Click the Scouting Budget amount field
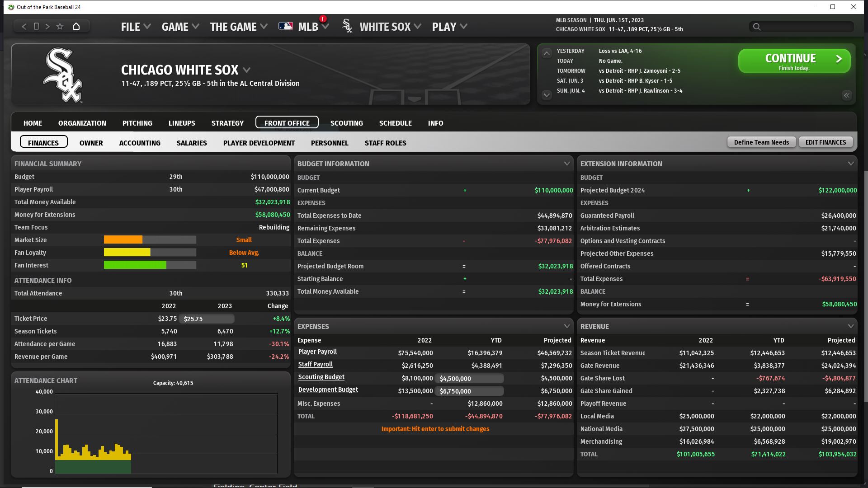 469,379
